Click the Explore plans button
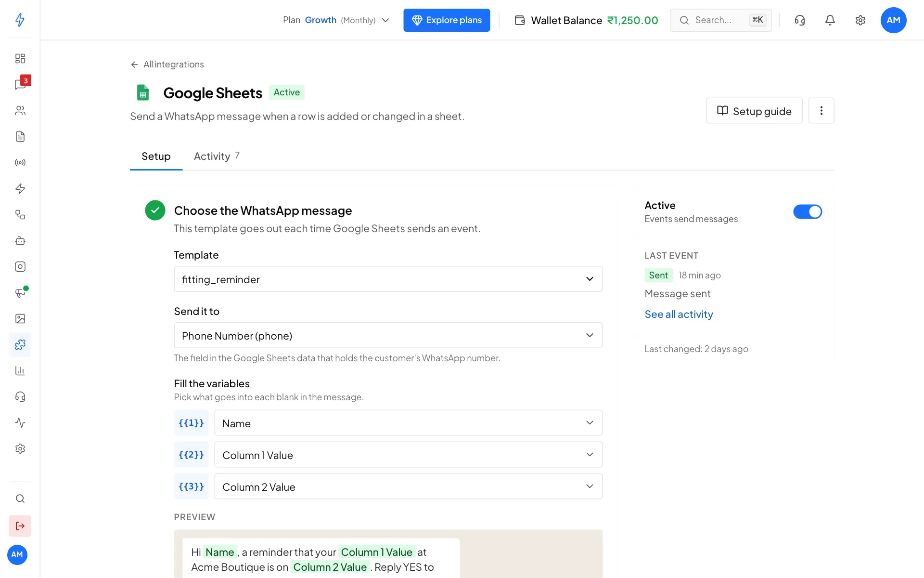 pyautogui.click(x=447, y=20)
